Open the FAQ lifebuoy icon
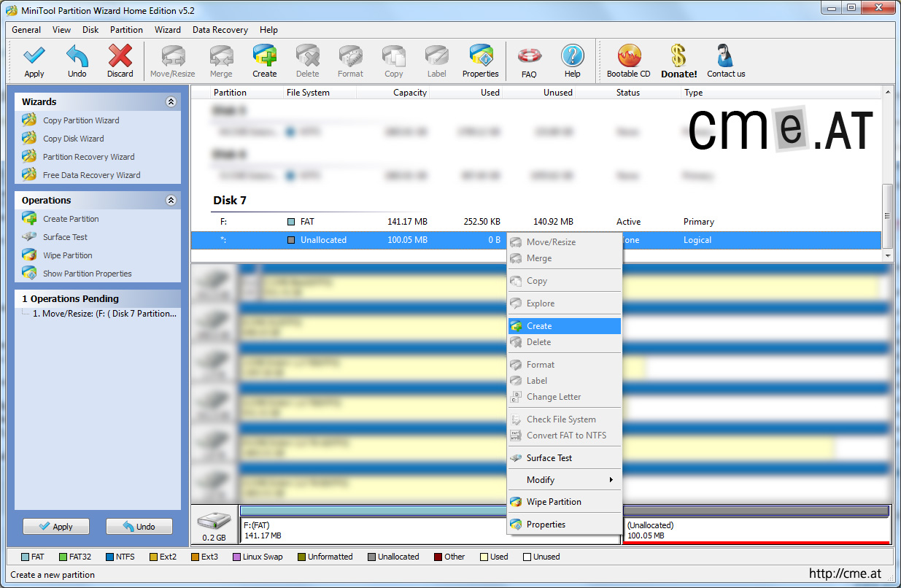Viewport: 901px width, 588px height. point(529,56)
